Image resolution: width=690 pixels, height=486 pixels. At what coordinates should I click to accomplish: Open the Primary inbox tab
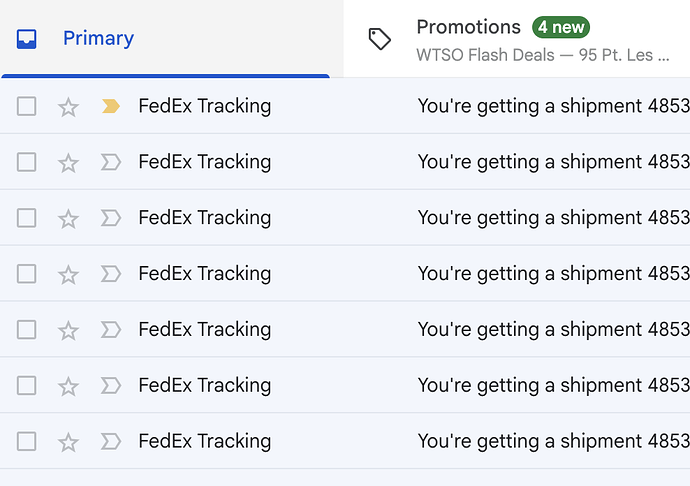pos(98,39)
